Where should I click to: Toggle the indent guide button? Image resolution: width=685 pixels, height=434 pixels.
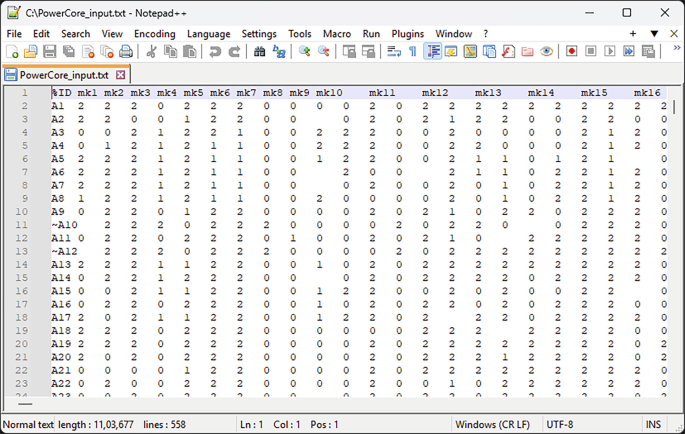(x=433, y=52)
